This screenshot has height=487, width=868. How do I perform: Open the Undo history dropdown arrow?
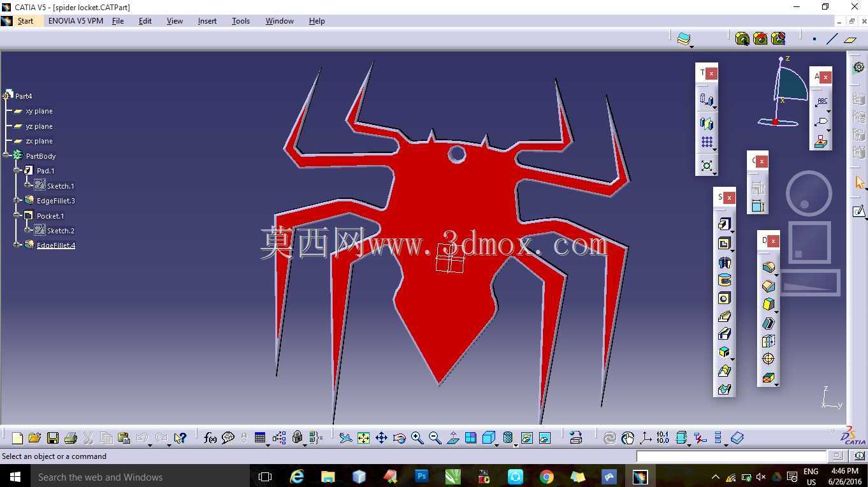point(150,444)
